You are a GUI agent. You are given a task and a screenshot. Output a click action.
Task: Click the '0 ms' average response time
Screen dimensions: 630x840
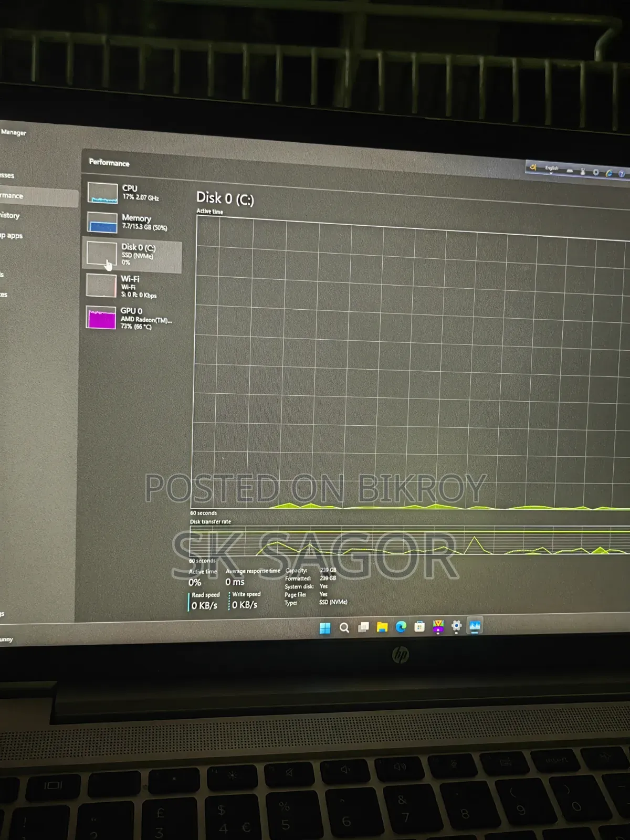tap(235, 582)
